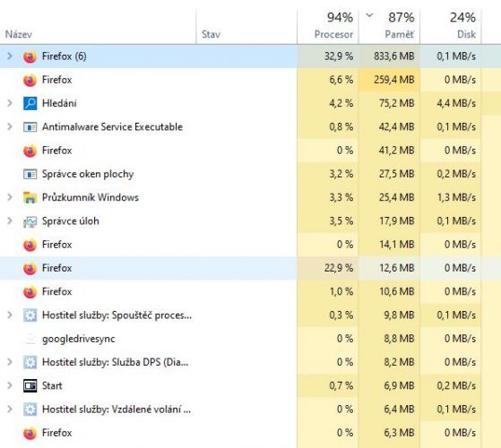Expand Hostitel služby: Vzdálené volání row
The height and width of the screenshot is (448, 501).
pos(10,409)
